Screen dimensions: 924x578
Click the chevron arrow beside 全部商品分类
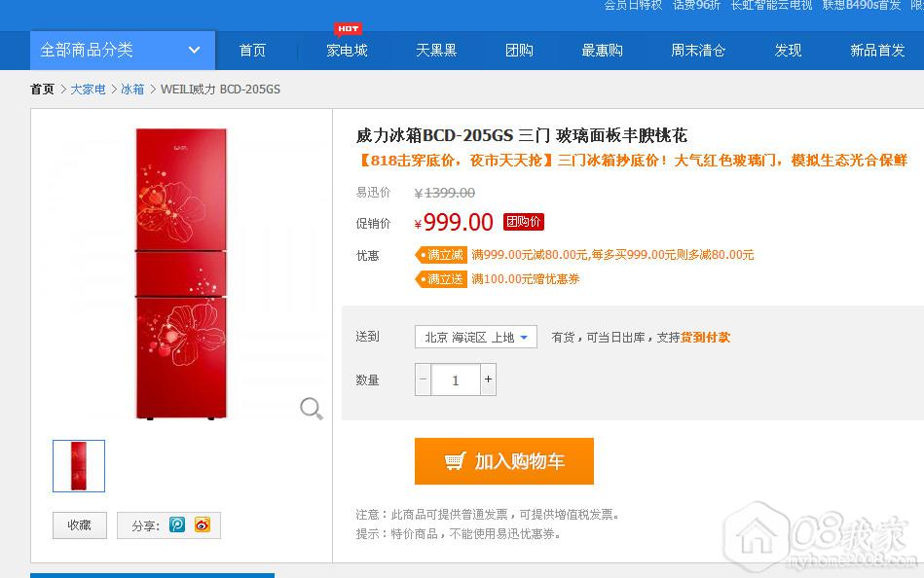tap(194, 50)
